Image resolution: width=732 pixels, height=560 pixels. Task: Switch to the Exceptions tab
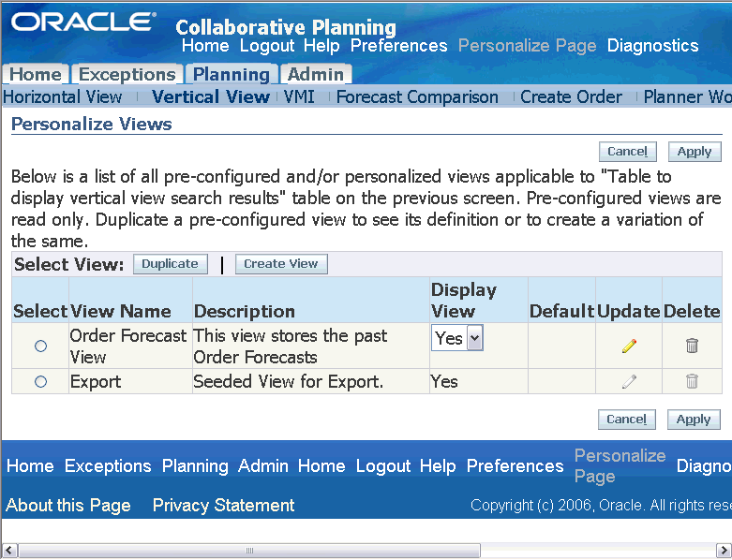pos(127,74)
